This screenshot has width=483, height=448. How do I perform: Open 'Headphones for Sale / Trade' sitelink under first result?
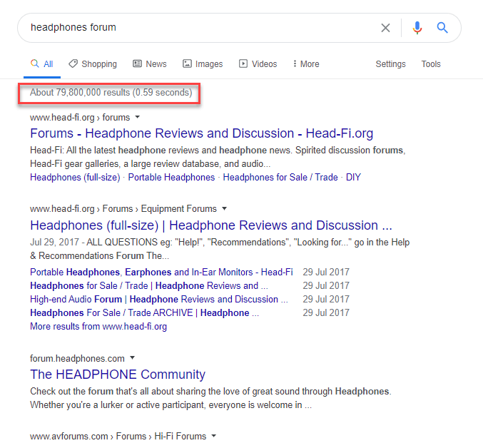280,178
